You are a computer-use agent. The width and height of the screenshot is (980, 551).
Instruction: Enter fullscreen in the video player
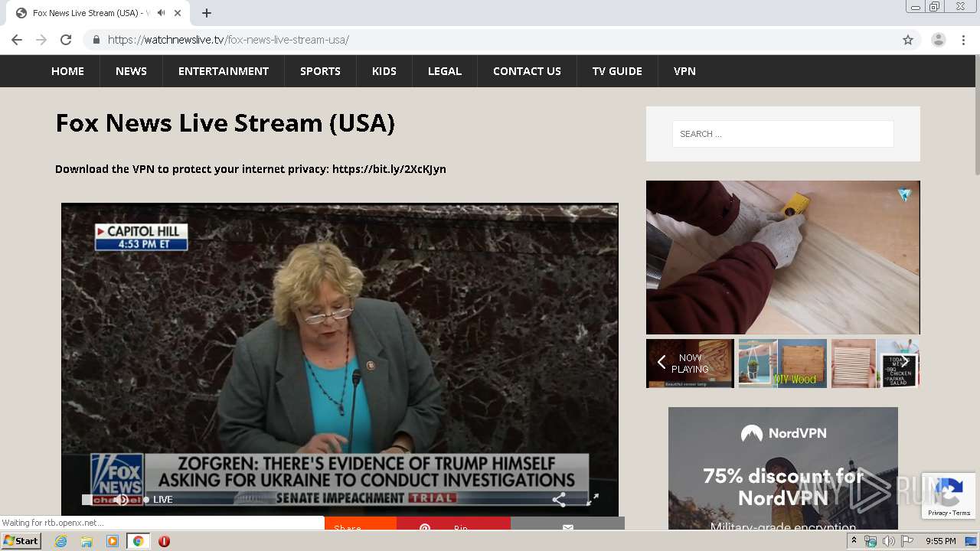click(x=593, y=500)
